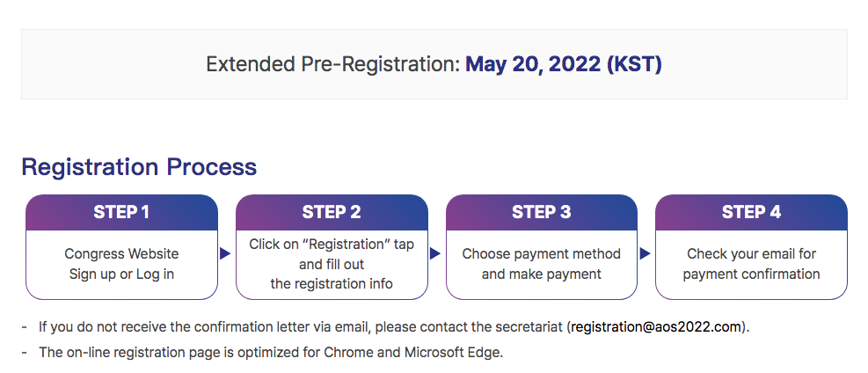
Task: Click the "Congress Website Sign up or Log in" box
Action: pyautogui.click(x=121, y=265)
